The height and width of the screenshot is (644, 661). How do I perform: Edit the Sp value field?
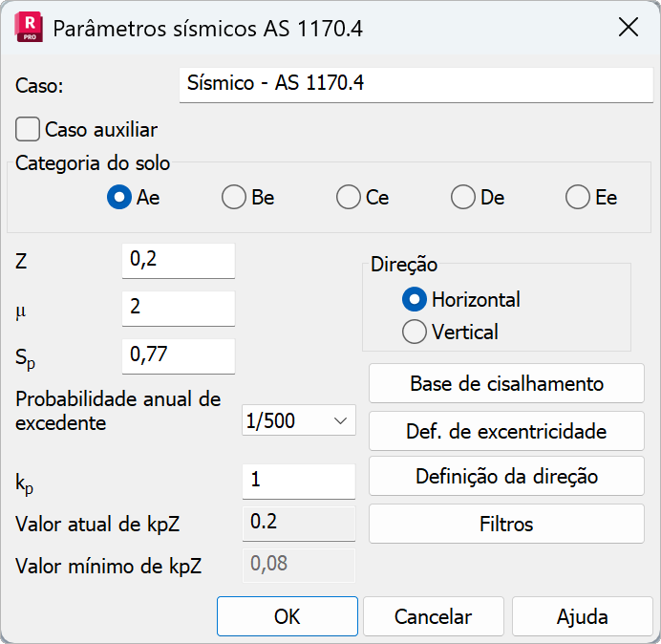179,355
